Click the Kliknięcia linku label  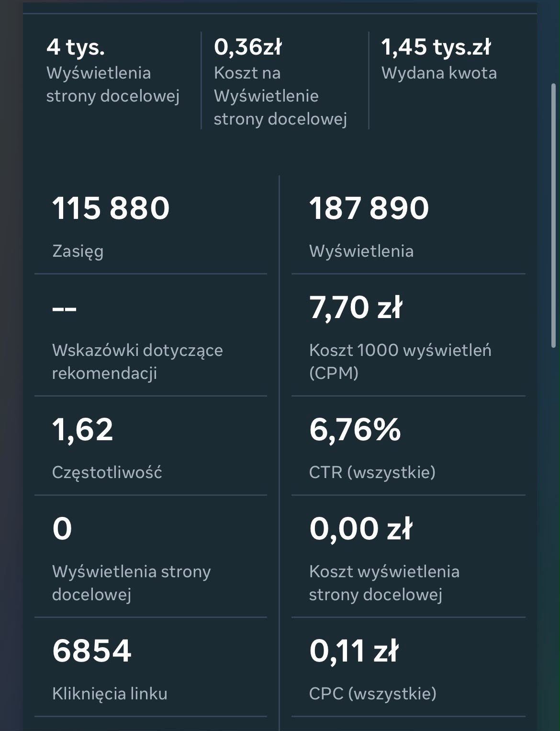(110, 694)
